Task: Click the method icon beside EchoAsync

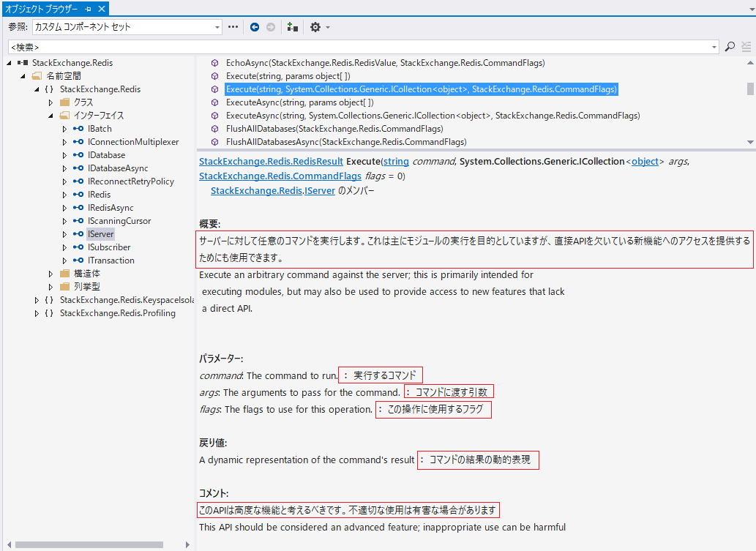Action: point(215,63)
